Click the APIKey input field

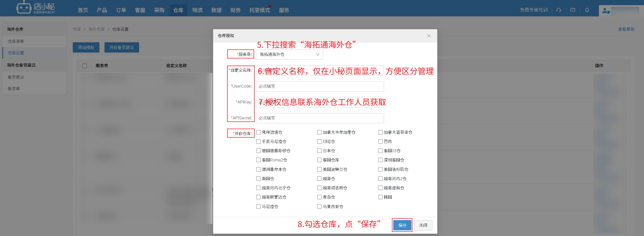tap(320, 102)
